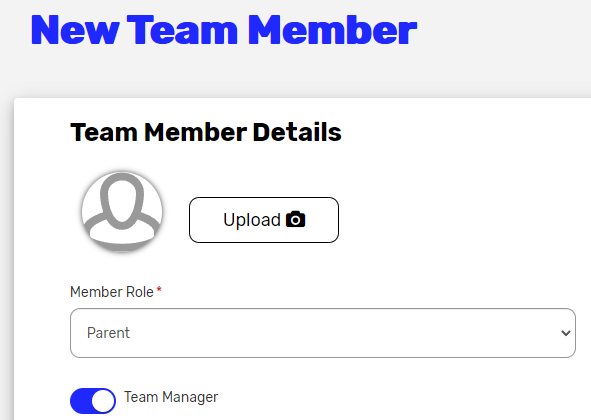Click the gray silhouette head in avatar
The height and width of the screenshot is (420, 591).
click(x=122, y=201)
